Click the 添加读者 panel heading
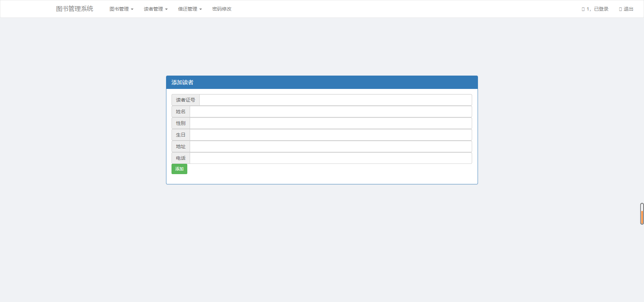The width and height of the screenshot is (644, 302). (322, 82)
